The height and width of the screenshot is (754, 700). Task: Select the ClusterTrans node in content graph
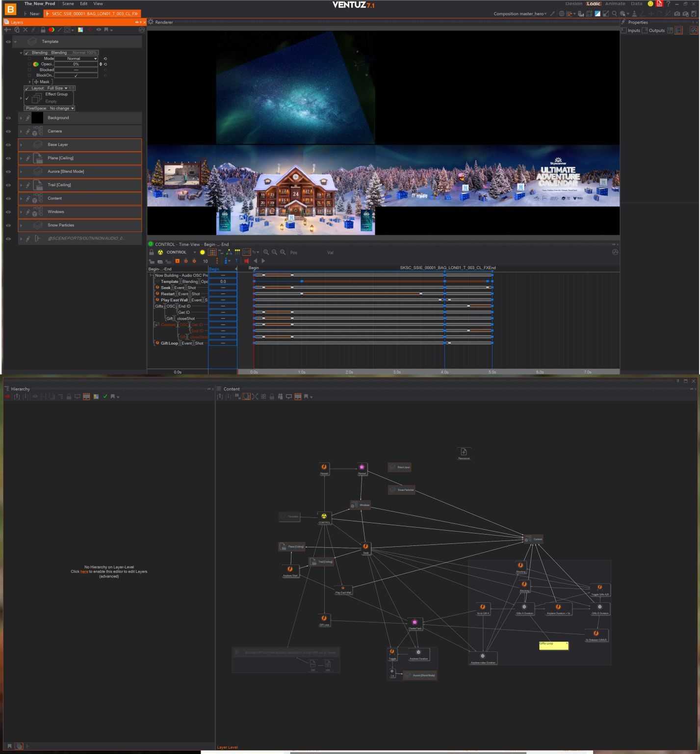pos(415,622)
